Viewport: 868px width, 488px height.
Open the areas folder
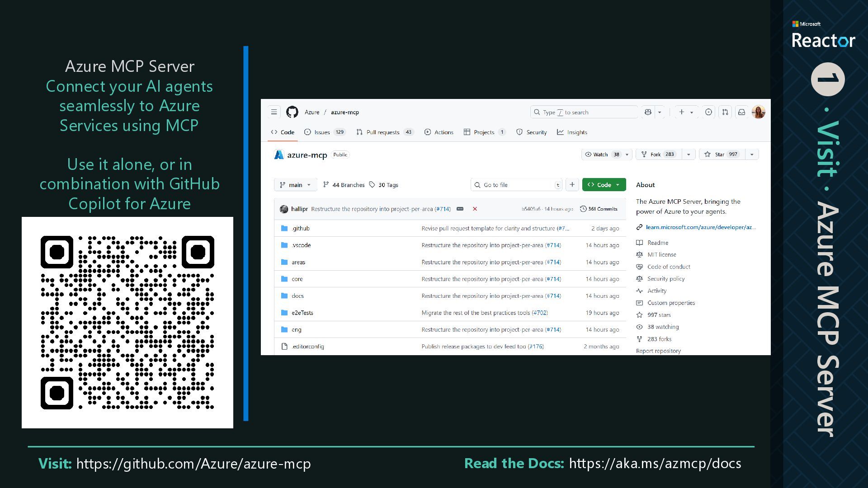point(298,262)
